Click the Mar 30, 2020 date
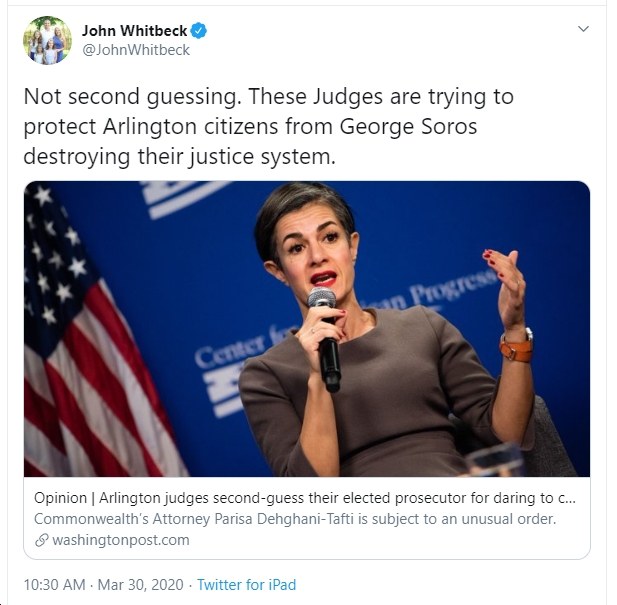This screenshot has height=605, width=617. [140, 585]
